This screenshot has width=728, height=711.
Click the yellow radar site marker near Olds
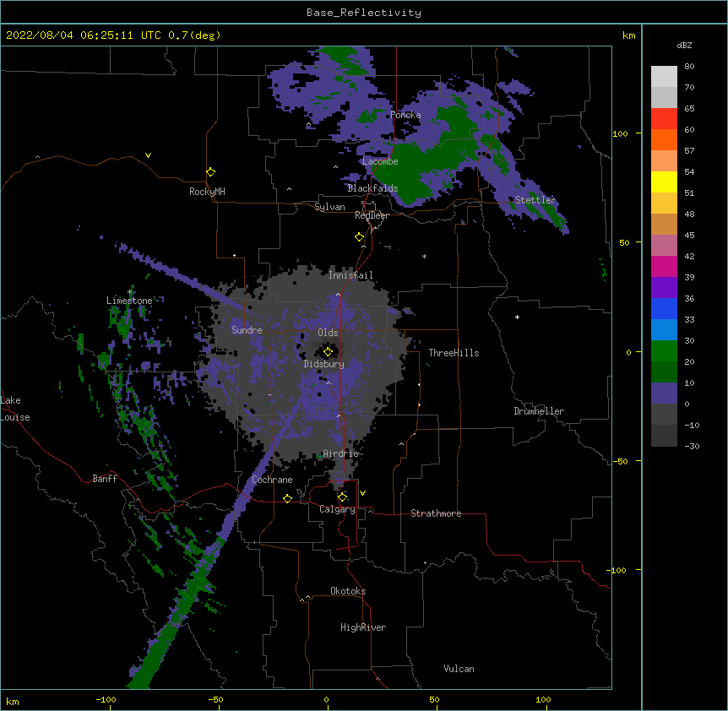328,352
